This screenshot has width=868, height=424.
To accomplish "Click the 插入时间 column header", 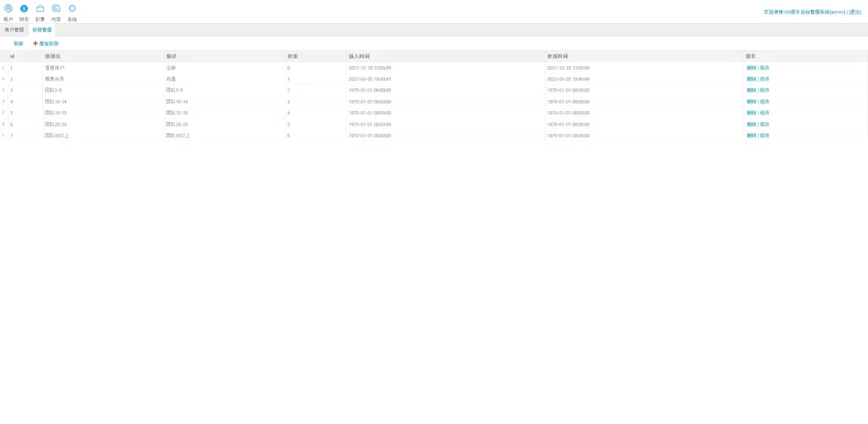I will tap(359, 56).
